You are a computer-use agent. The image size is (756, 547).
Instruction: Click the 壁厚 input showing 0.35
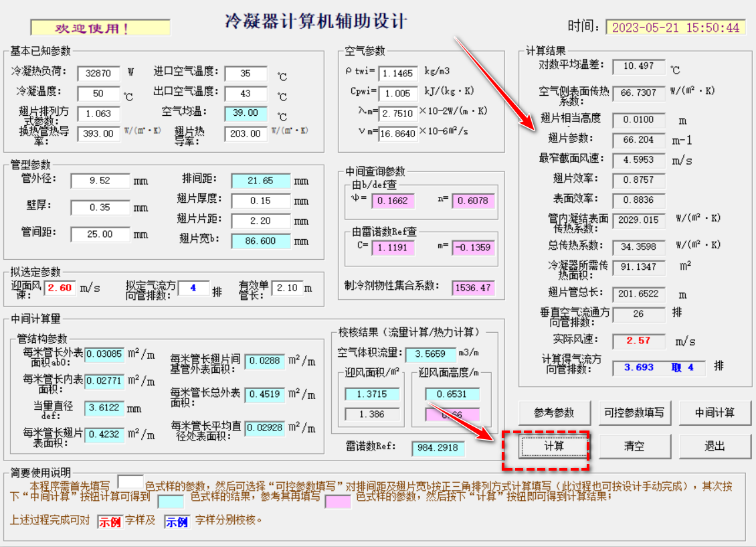point(100,208)
